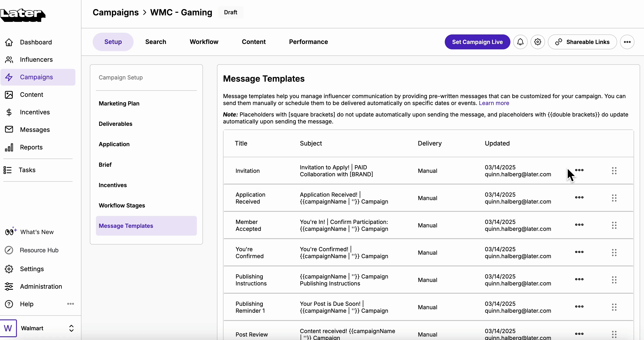The width and height of the screenshot is (644, 340).
Task: Open the Reports bar chart icon
Action: pyautogui.click(x=9, y=147)
